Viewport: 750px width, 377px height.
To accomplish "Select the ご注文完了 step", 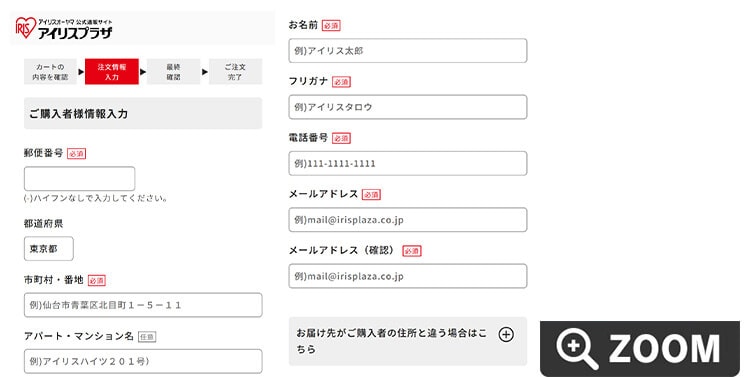I will tap(235, 72).
